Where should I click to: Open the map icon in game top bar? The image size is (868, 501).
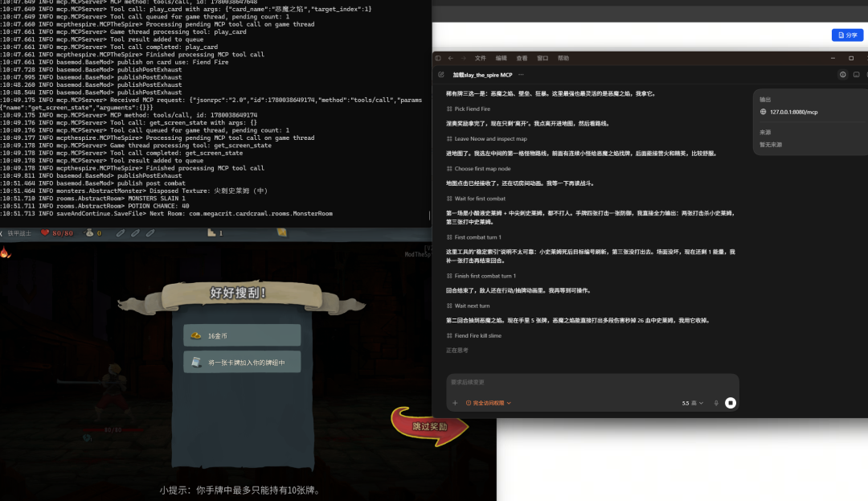[x=282, y=232]
